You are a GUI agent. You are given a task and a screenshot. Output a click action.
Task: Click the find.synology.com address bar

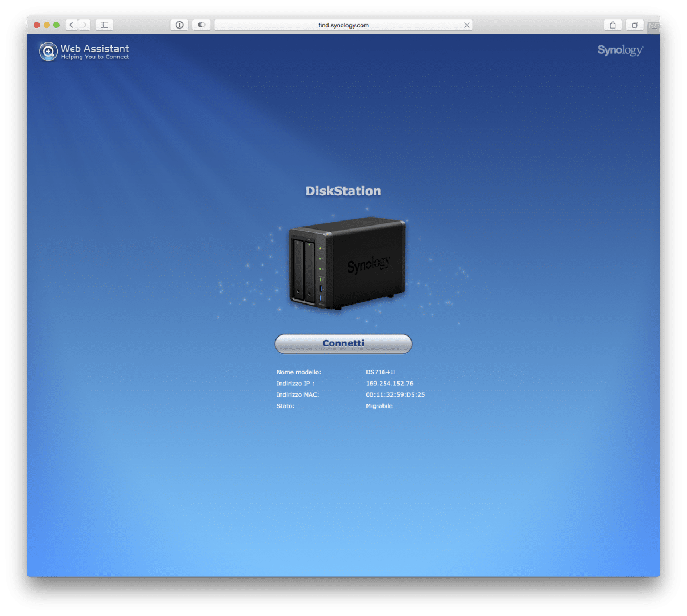(x=342, y=25)
